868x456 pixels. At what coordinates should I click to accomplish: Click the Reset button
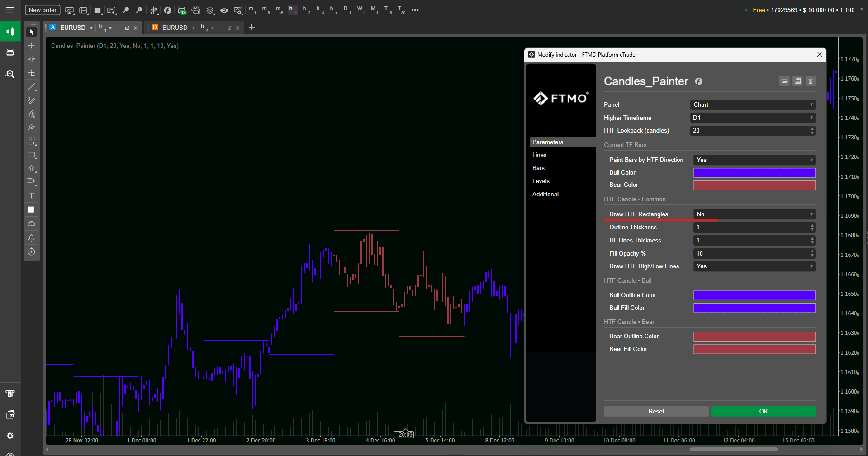click(x=656, y=412)
